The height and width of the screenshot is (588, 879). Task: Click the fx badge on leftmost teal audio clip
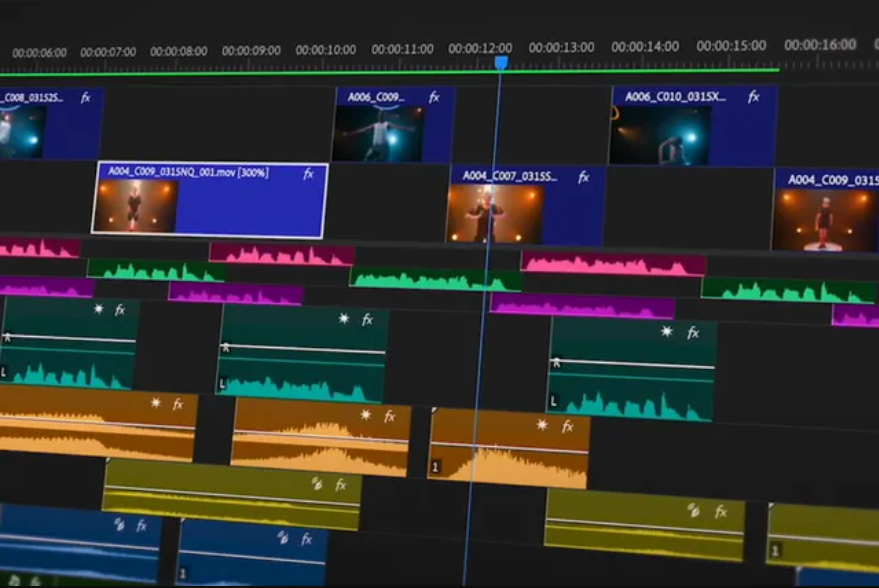click(x=120, y=310)
